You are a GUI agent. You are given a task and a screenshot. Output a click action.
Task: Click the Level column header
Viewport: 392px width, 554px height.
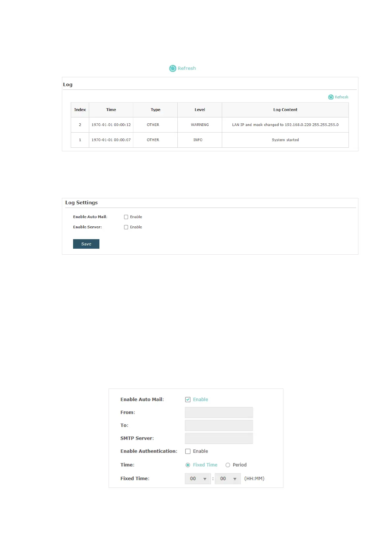click(200, 110)
